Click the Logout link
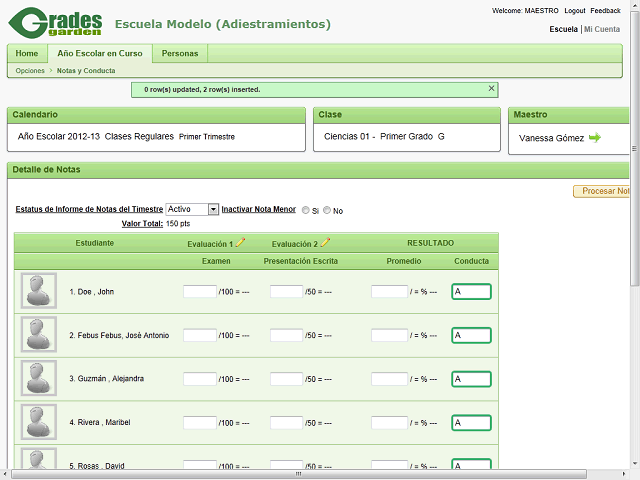The width and height of the screenshot is (640, 480). coord(574,10)
